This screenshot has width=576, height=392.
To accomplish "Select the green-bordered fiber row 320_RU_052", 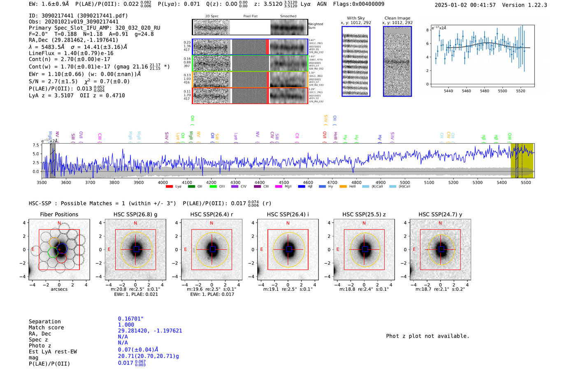I will [x=250, y=63].
